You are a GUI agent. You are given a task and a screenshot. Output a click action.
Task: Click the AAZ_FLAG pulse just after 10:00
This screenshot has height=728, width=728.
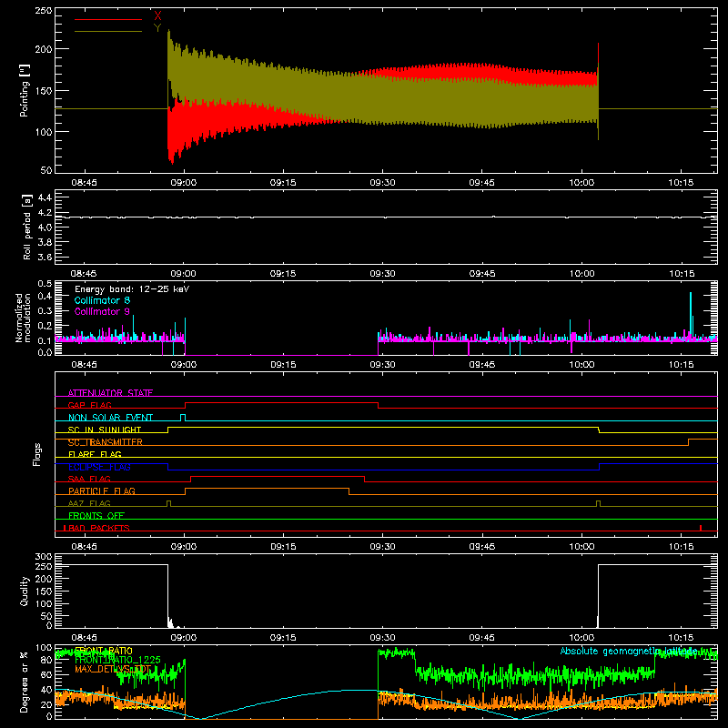pyautogui.click(x=598, y=504)
